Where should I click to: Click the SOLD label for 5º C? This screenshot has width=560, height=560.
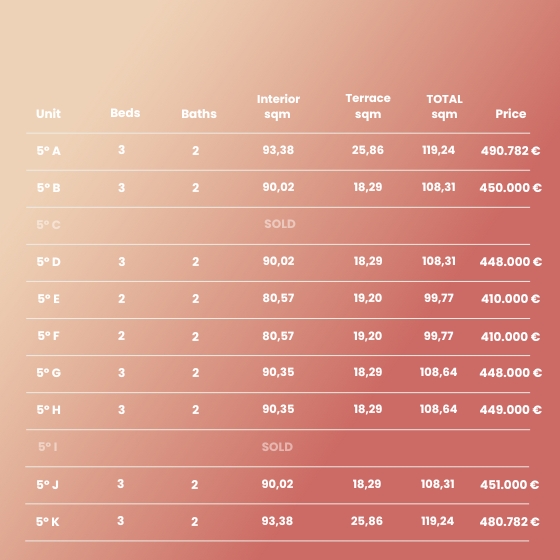pos(280,224)
